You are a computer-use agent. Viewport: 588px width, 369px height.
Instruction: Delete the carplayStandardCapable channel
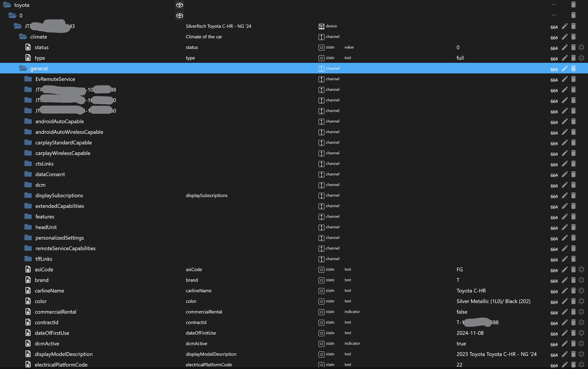click(573, 143)
